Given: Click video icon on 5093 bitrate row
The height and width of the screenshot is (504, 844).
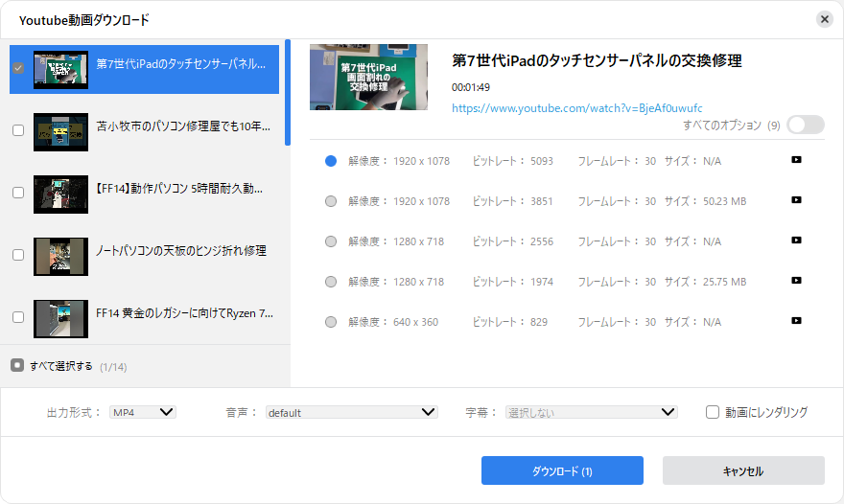Looking at the screenshot, I should click(x=796, y=160).
